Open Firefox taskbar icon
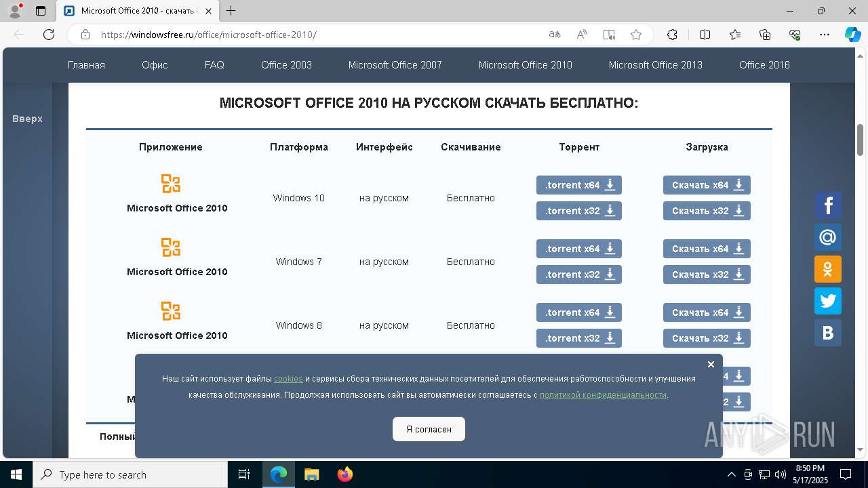This screenshot has height=488, width=868. pos(345,474)
